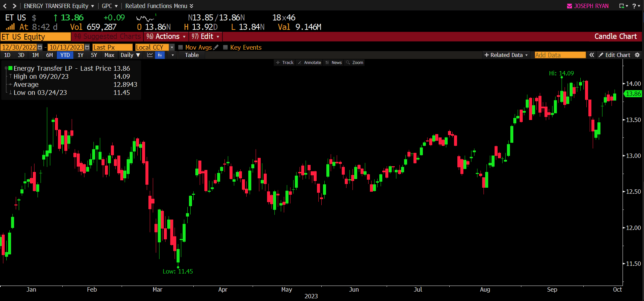Click the JOSEPH RYAN user name
The image size is (644, 301).
(591, 6)
